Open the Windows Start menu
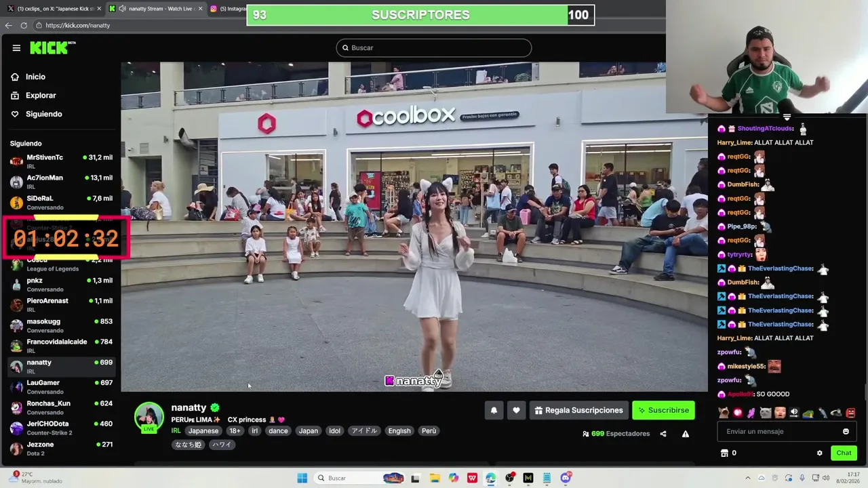 (x=302, y=478)
